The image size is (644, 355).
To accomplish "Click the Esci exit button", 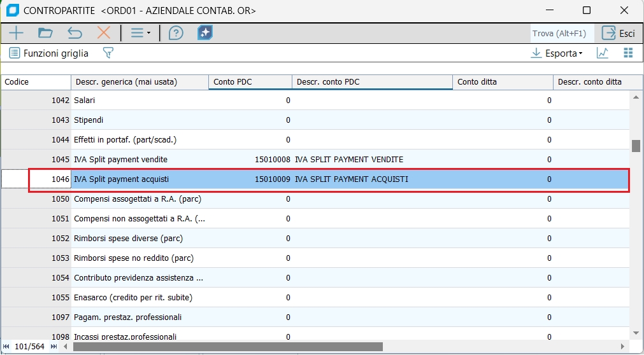I will pos(619,33).
